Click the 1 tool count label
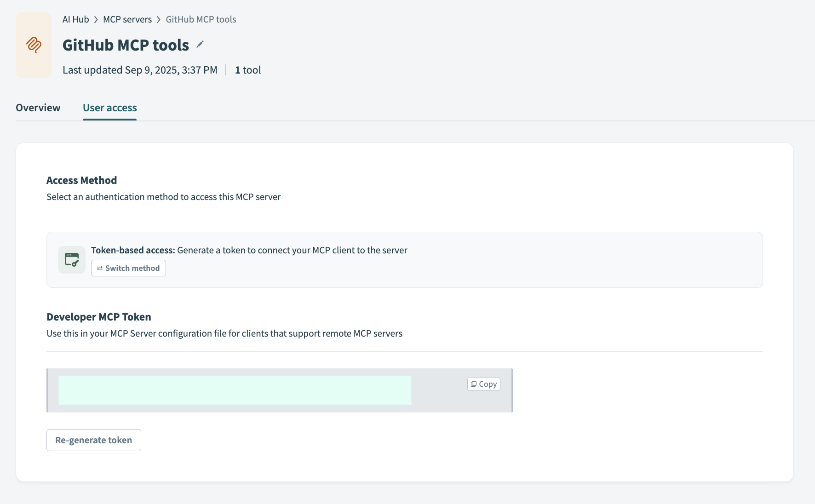 pyautogui.click(x=248, y=70)
